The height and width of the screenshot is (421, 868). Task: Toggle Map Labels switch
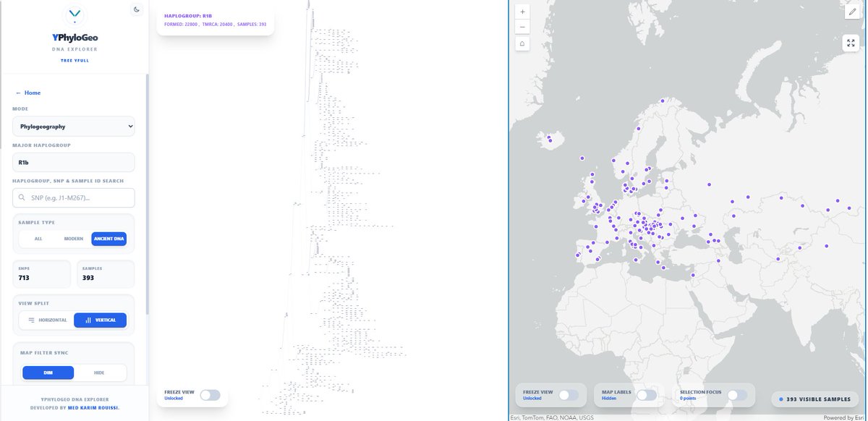(x=647, y=395)
